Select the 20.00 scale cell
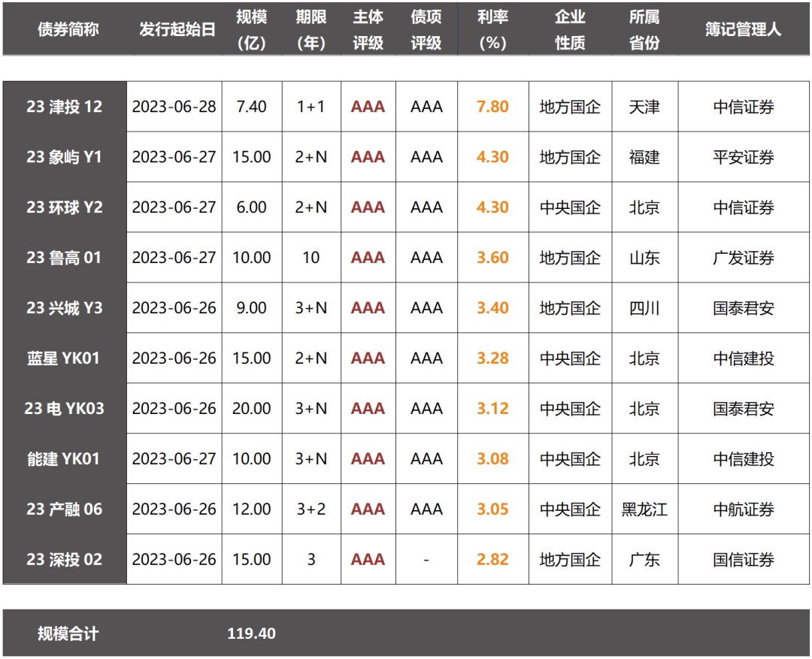 tap(252, 409)
